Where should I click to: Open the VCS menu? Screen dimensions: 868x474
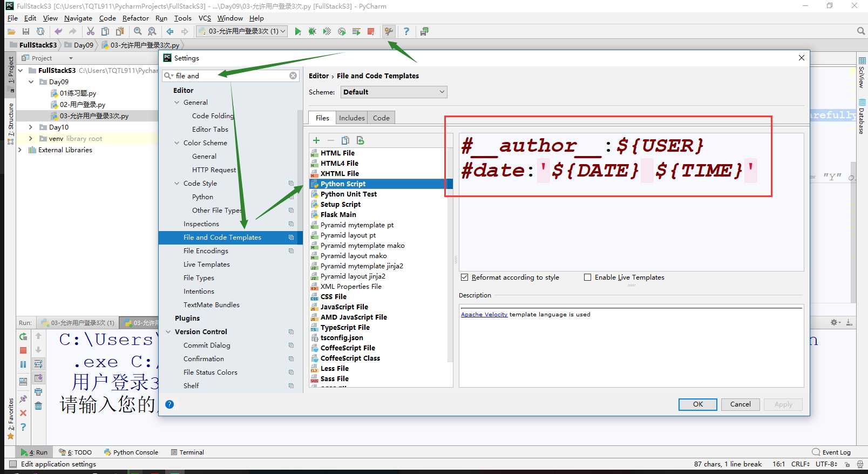[x=205, y=18]
